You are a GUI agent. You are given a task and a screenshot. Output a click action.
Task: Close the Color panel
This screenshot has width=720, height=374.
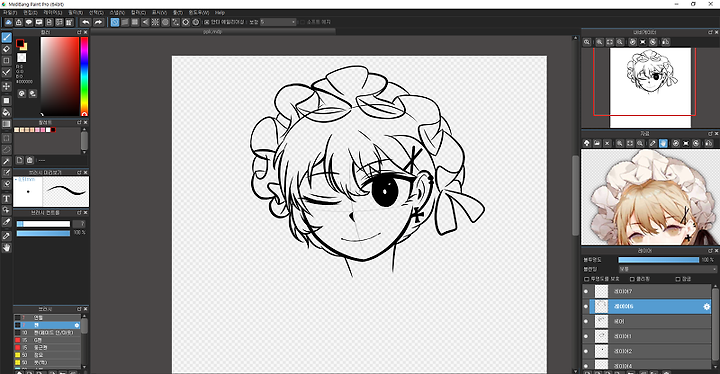(x=85, y=33)
